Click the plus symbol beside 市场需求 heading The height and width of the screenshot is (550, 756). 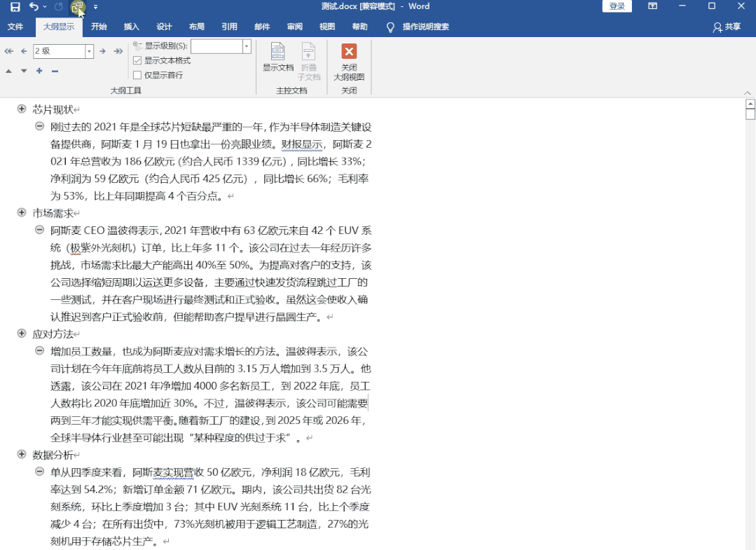coord(20,212)
